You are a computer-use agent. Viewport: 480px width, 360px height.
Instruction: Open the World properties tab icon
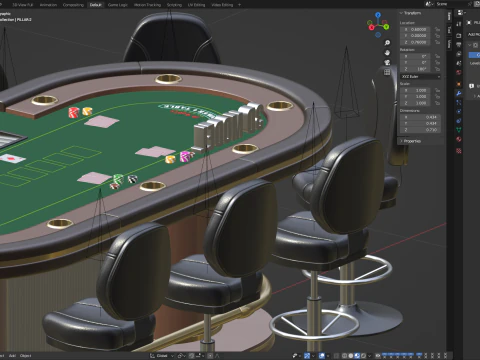(x=459, y=72)
